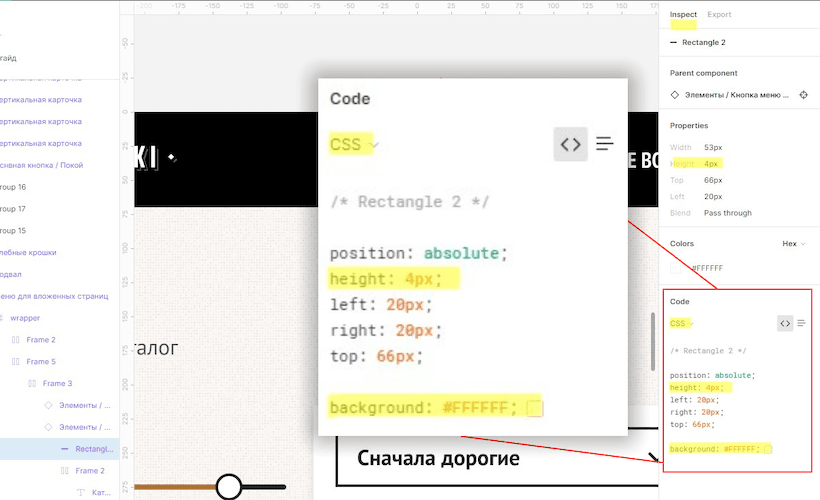
Task: Click the code view icon in the right Code panel
Action: 785,323
